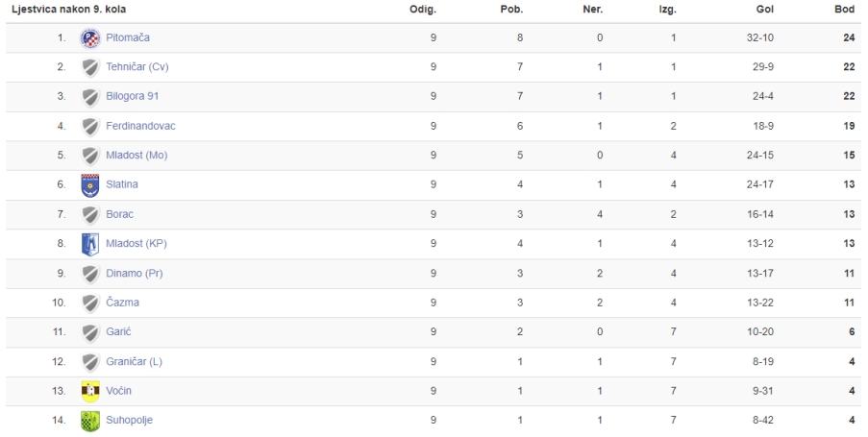Open the Dinamo (Pr) team link

[x=135, y=274]
